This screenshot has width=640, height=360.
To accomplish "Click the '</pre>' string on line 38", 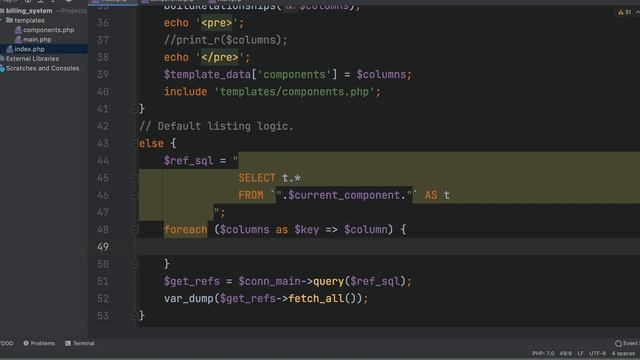I will tap(220, 57).
